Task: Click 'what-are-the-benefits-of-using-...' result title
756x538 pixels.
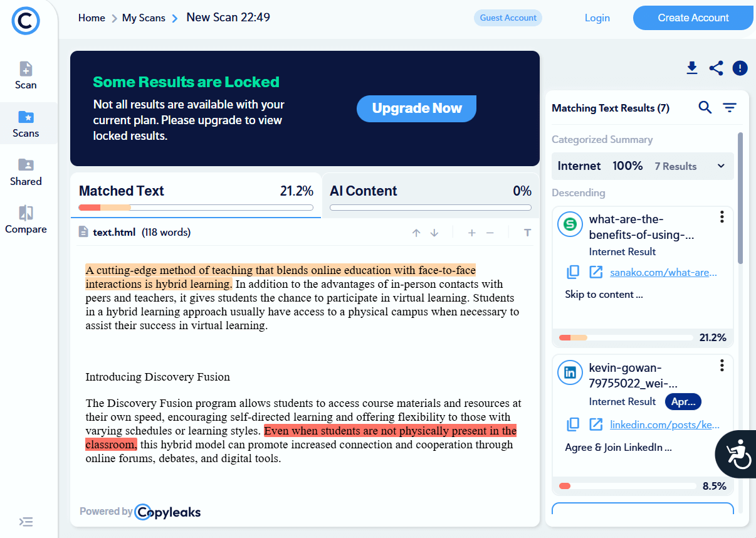Action: coord(641,227)
